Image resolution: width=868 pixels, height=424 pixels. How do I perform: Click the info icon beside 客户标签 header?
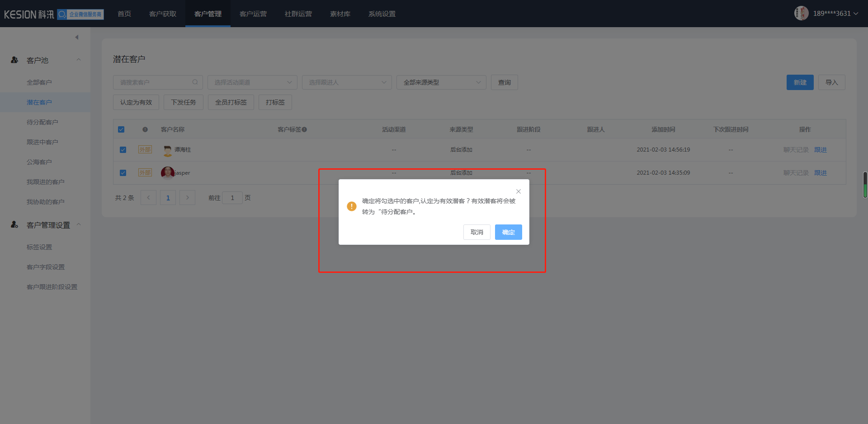tap(304, 130)
